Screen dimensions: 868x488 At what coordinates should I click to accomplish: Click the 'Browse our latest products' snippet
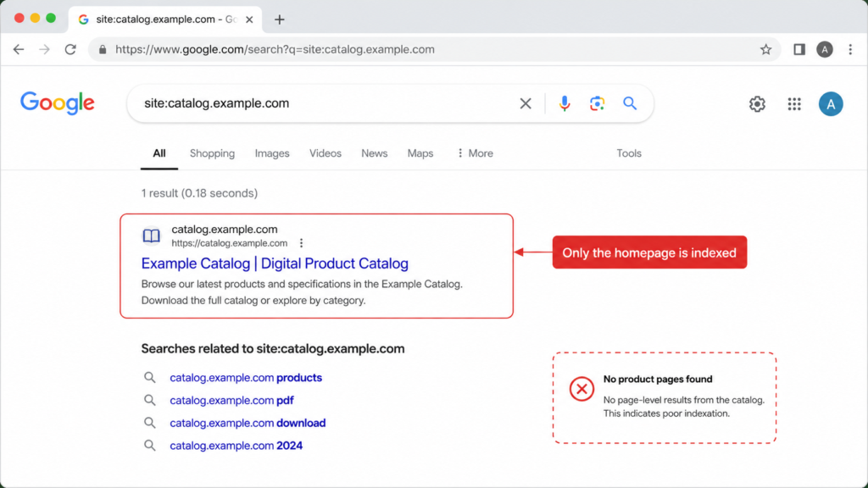click(302, 292)
